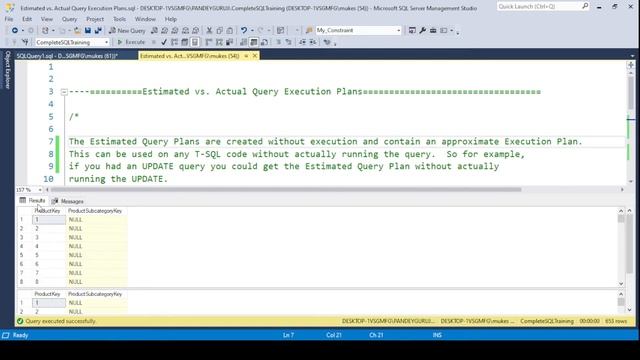The image size is (640, 360).
Task: Open the Undo history dropdown arrow
Action: click(252, 31)
